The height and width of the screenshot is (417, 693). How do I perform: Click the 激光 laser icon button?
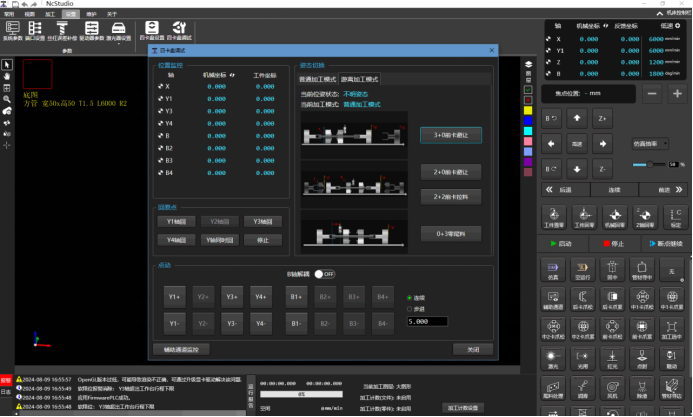[553, 359]
